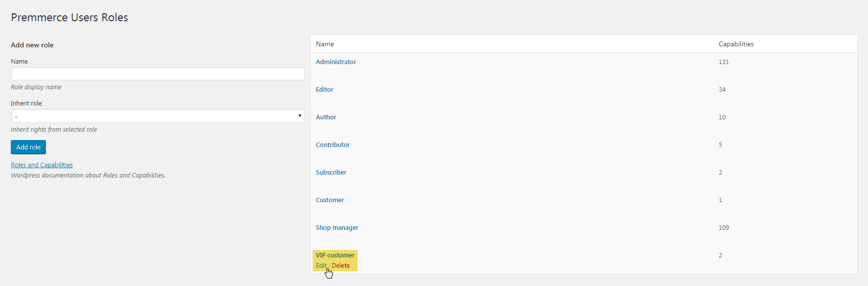Click Edit under VIP customer
868x286 pixels.
pyautogui.click(x=321, y=265)
